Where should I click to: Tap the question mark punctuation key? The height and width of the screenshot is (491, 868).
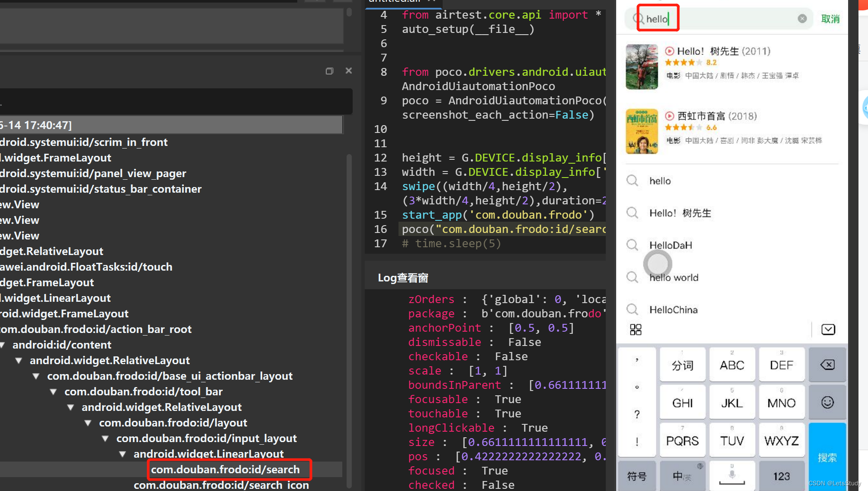click(x=637, y=414)
